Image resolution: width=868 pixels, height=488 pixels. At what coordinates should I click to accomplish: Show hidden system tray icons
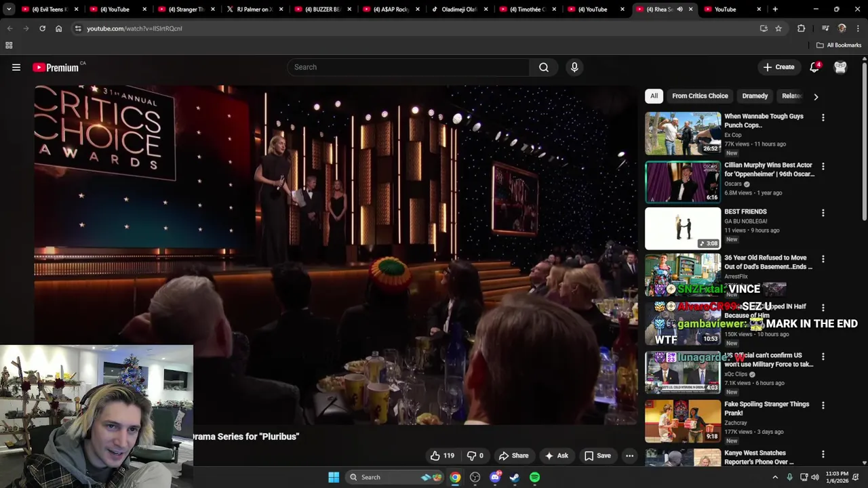point(775,477)
